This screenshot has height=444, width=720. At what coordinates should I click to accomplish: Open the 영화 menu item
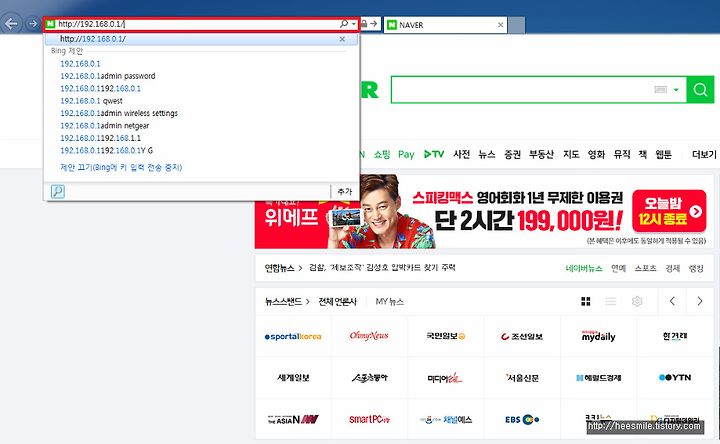coord(596,154)
